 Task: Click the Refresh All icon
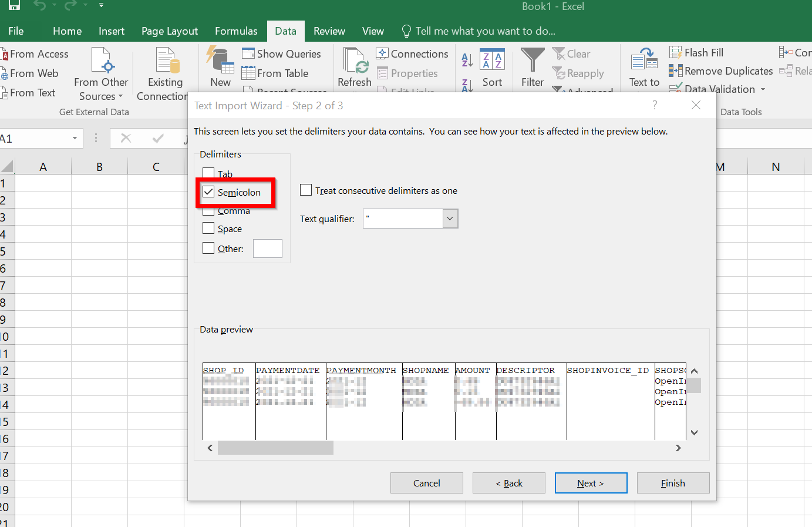pos(355,61)
